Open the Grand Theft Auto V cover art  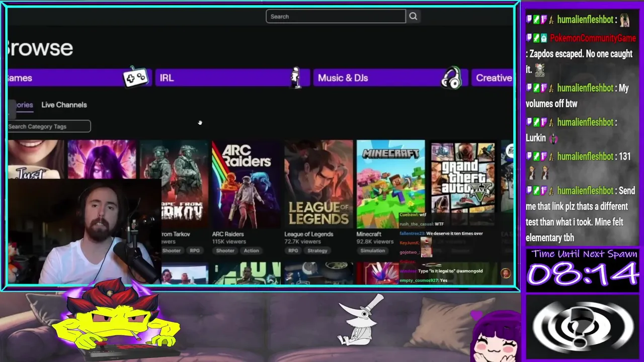pos(463,177)
